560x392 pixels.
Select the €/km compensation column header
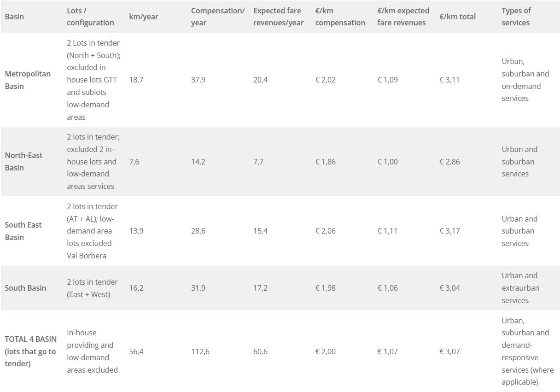340,17
